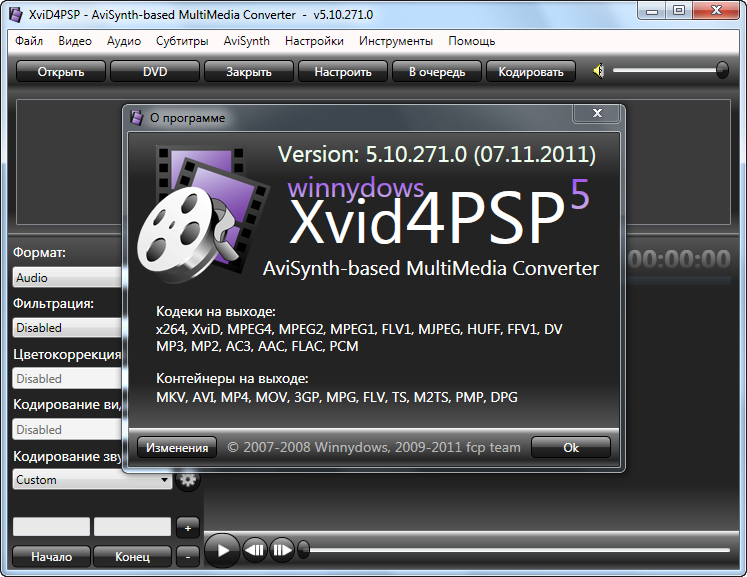
Task: Open the Видео menu
Action: (75, 41)
